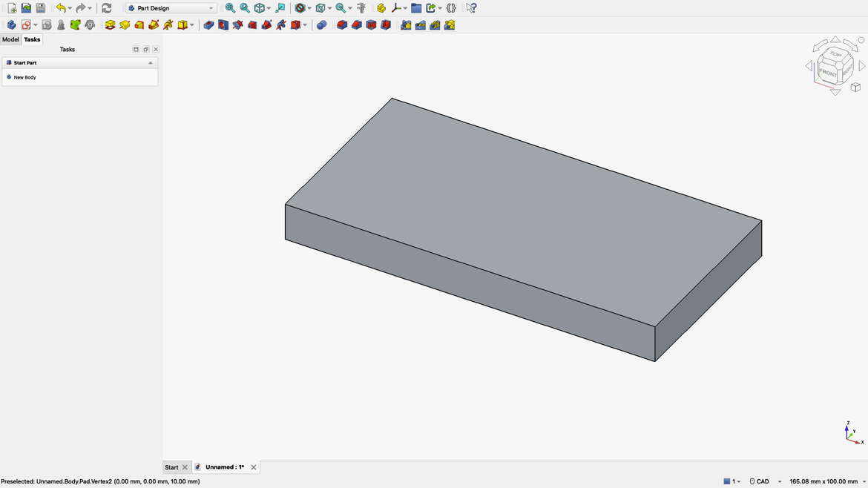This screenshot has width=868, height=488.
Task: Toggle floating mode of Tasks panel
Action: click(x=145, y=50)
